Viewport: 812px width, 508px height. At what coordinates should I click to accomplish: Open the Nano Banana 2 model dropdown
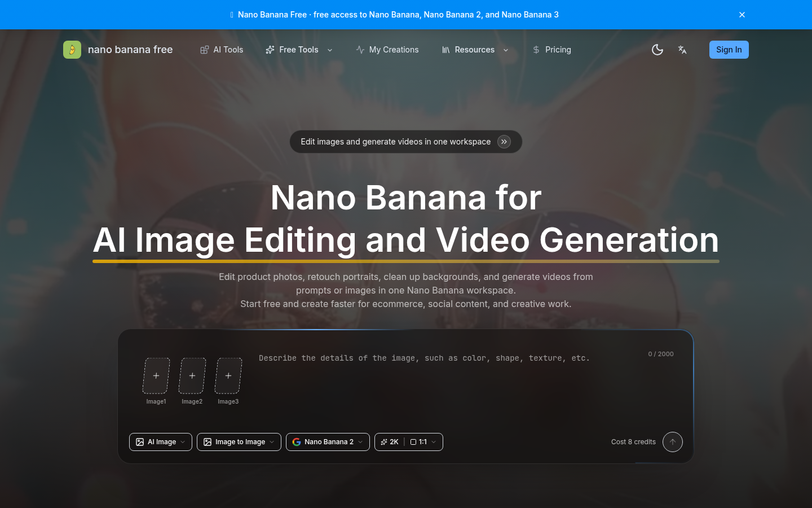pyautogui.click(x=328, y=442)
